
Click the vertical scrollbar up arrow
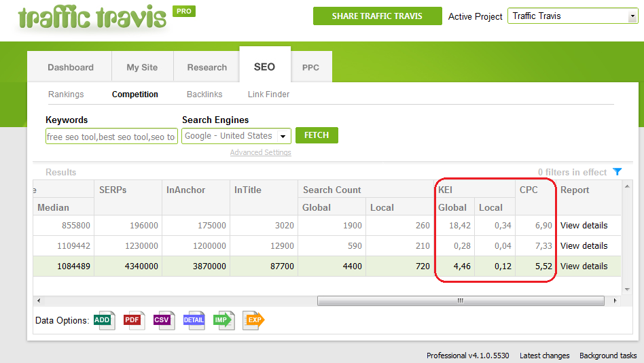[627, 186]
